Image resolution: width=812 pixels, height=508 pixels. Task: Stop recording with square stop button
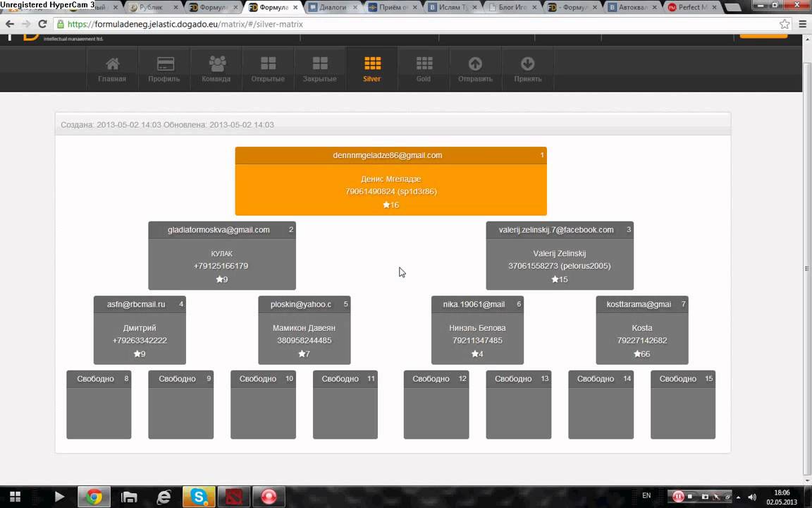(690, 497)
